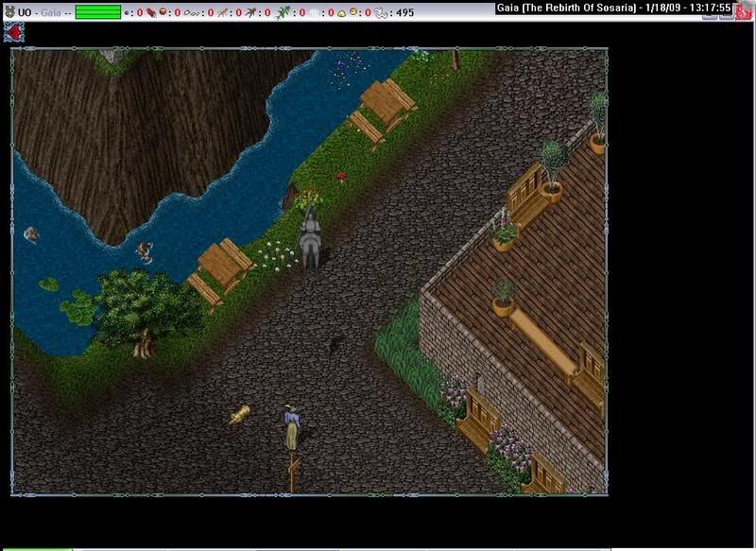Click the white flowers beside the rider
756x551 pixels.
(277, 255)
